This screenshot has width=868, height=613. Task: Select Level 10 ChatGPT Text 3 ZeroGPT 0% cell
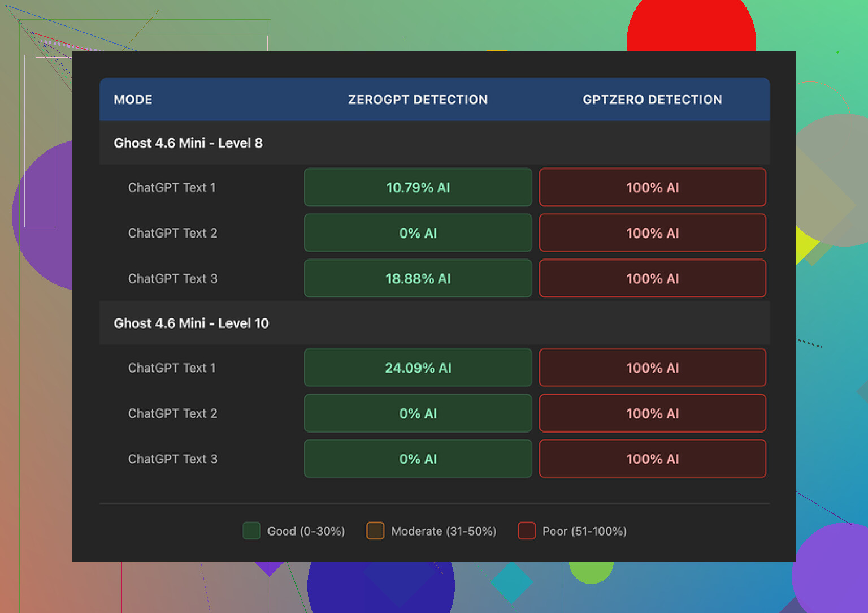point(418,459)
